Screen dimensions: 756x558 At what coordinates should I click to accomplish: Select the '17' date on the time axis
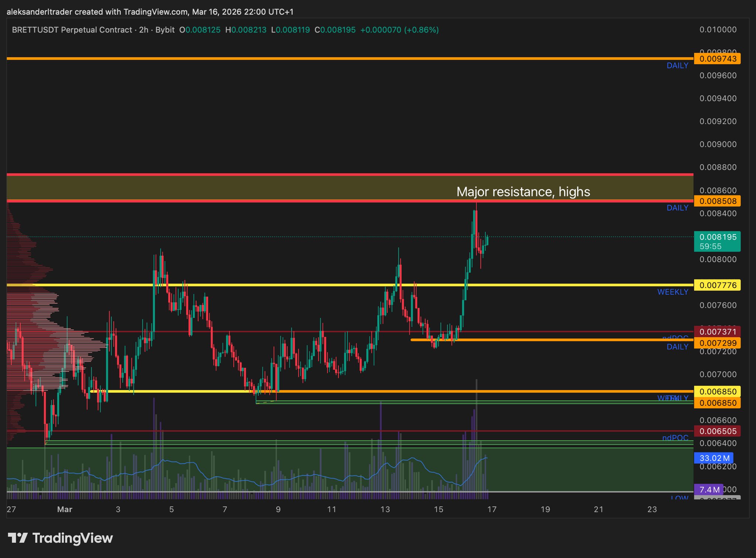click(492, 509)
